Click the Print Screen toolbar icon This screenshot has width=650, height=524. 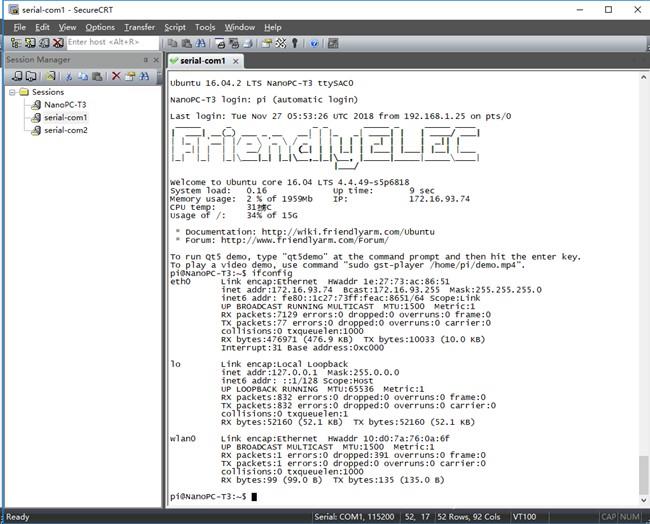(x=220, y=43)
